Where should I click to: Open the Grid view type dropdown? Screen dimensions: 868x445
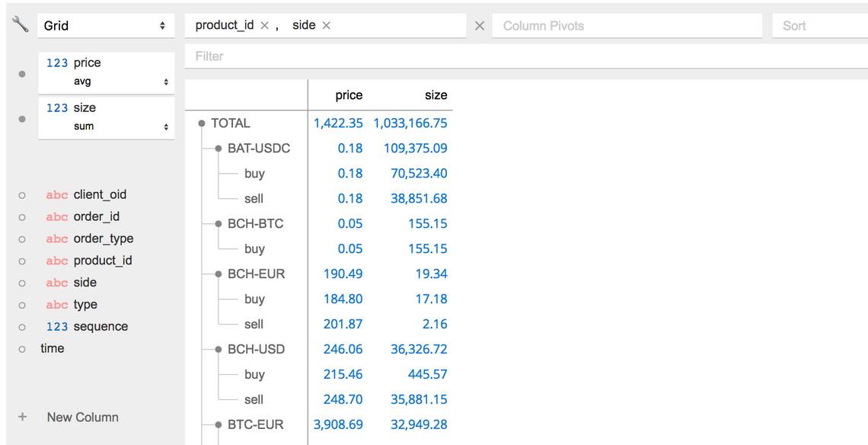pos(104,26)
